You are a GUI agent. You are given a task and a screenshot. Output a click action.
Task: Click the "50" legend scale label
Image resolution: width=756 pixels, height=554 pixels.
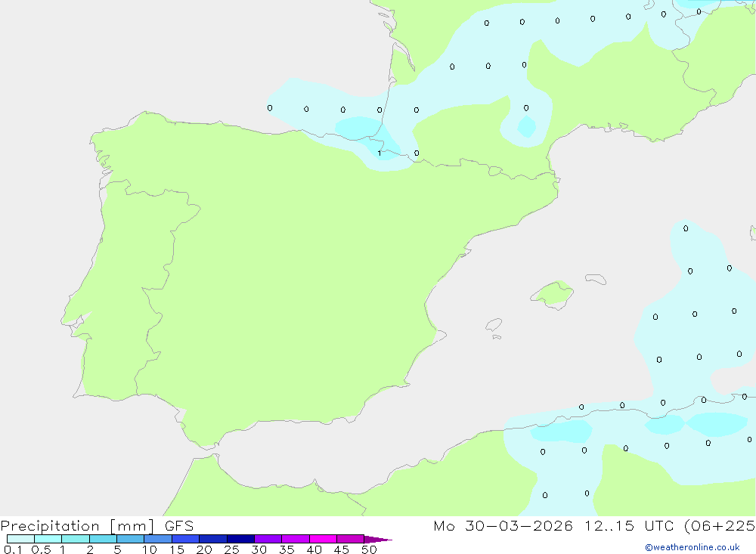click(x=370, y=549)
